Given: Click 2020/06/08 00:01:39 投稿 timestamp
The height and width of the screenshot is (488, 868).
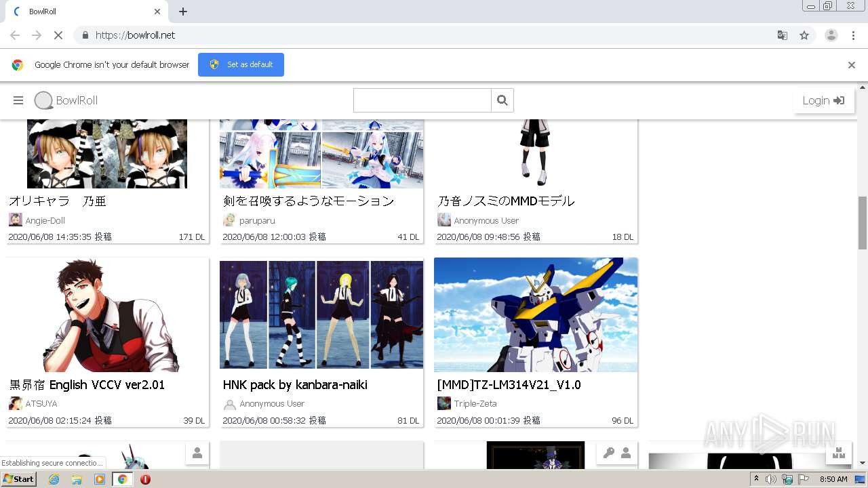Looking at the screenshot, I should [x=488, y=421].
